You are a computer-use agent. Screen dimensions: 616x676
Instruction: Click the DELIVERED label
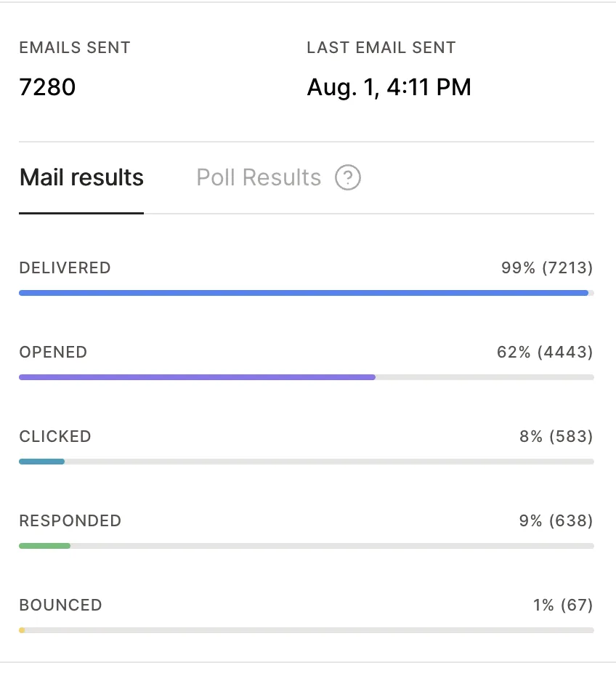[x=65, y=267]
